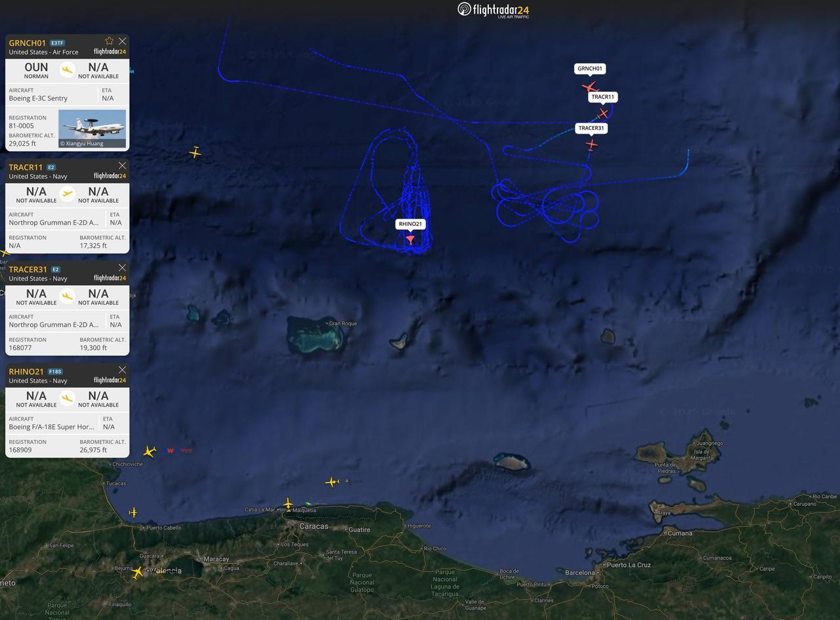Click registration value 168909
The height and width of the screenshot is (620, 840).
coord(20,450)
